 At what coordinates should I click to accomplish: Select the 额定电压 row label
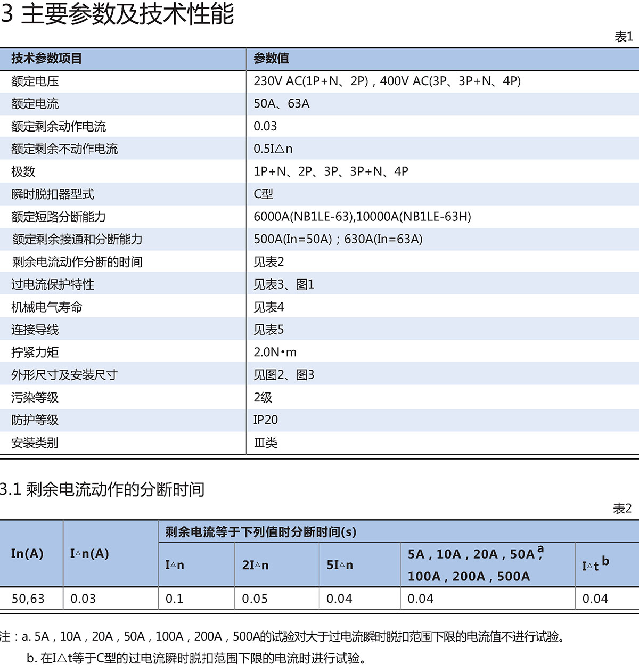pyautogui.click(x=35, y=81)
